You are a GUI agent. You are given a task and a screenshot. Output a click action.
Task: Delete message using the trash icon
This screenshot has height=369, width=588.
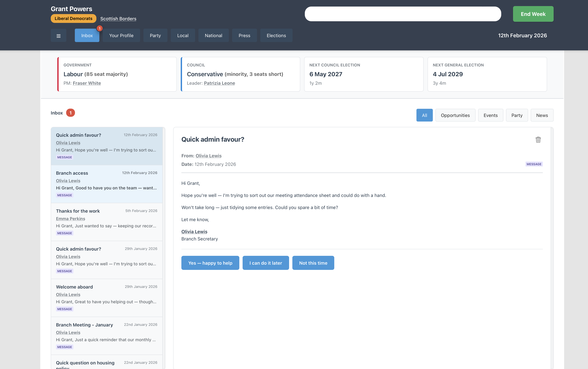point(538,140)
